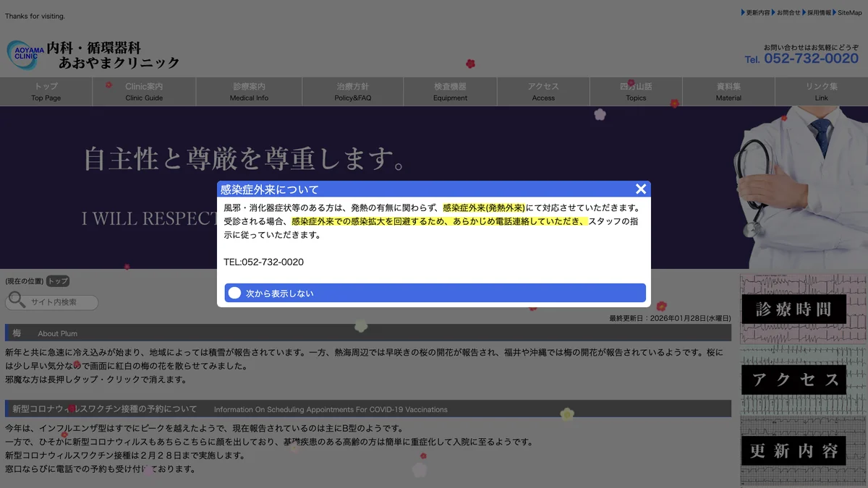Click the 最終更新日 date text

click(670, 318)
